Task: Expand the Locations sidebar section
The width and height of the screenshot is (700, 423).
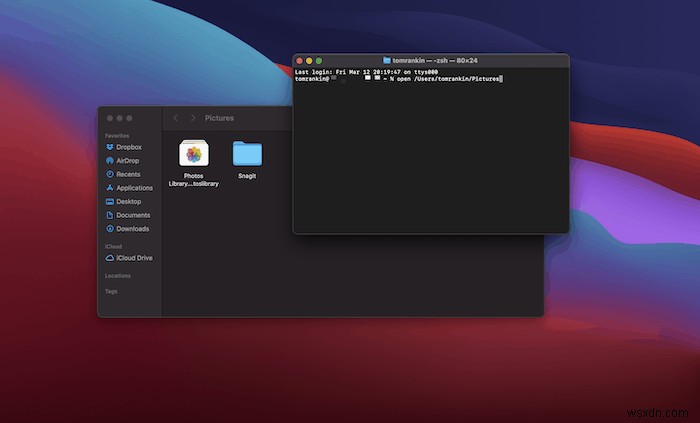Action: [x=118, y=276]
